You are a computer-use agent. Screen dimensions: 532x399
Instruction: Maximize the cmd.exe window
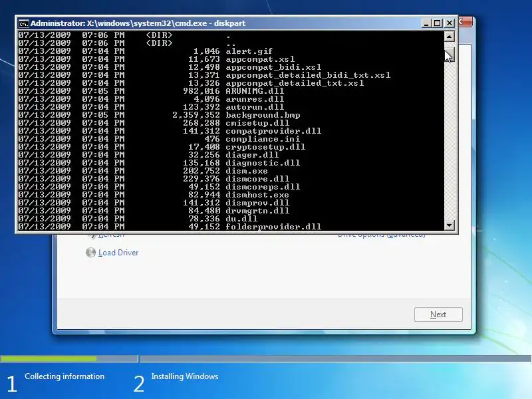pos(438,23)
